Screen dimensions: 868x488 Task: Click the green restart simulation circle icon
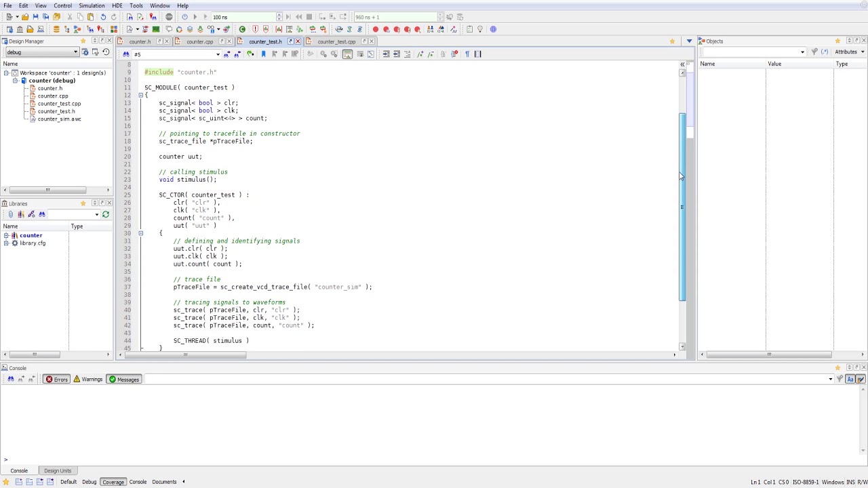pos(242,29)
